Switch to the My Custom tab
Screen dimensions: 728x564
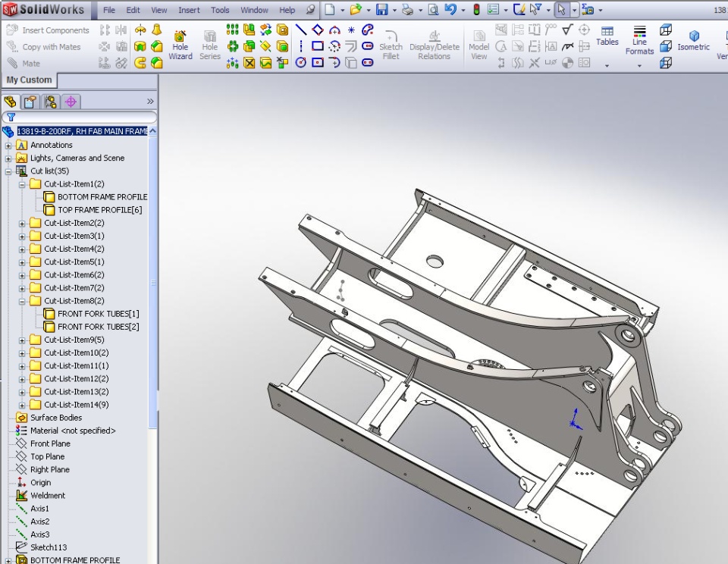pyautogui.click(x=29, y=80)
